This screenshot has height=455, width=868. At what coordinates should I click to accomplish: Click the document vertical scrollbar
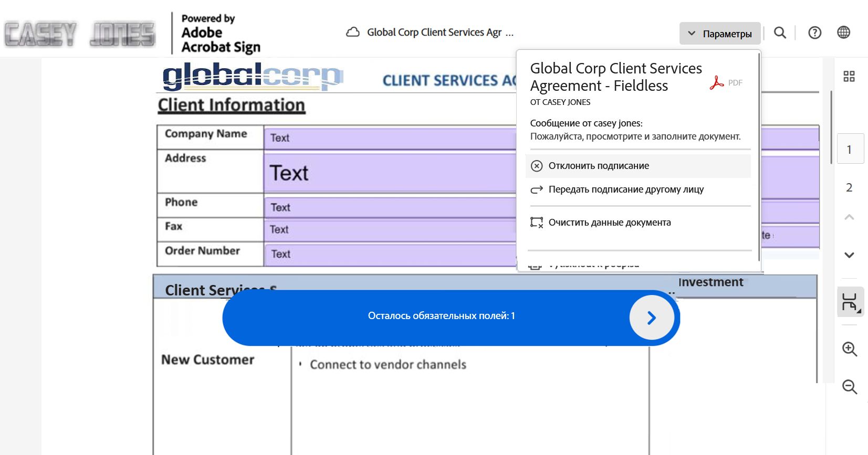pyautogui.click(x=831, y=128)
